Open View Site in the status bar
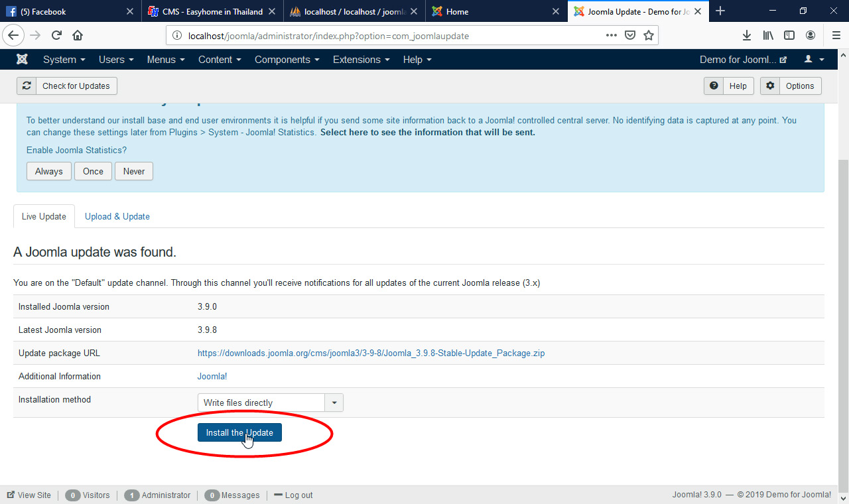Image resolution: width=849 pixels, height=504 pixels. click(x=29, y=495)
